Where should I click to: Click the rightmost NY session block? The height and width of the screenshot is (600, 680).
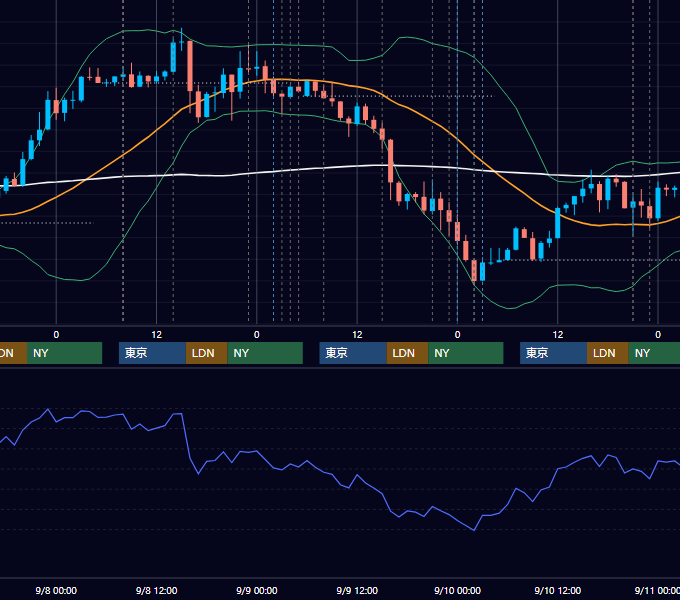[x=654, y=353]
